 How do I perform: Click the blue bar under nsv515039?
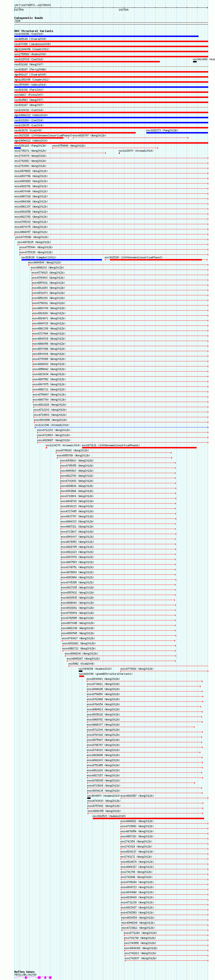[62, 260]
